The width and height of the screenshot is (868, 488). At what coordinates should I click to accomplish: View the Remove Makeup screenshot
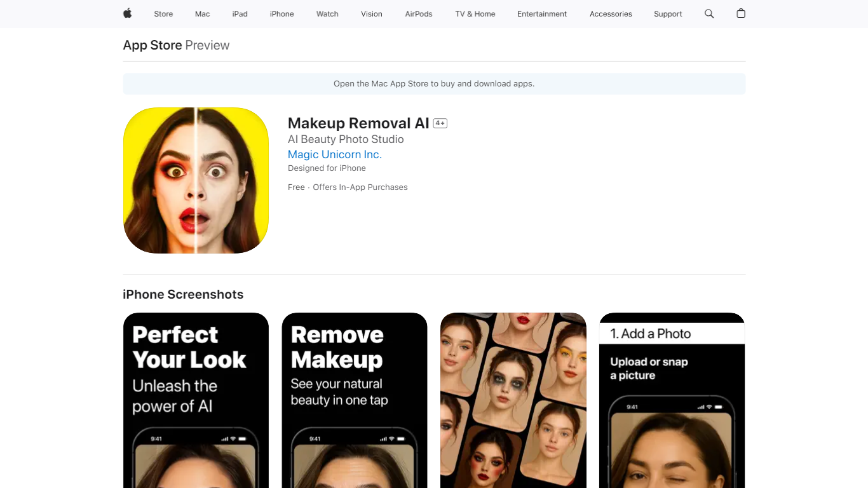click(x=355, y=400)
